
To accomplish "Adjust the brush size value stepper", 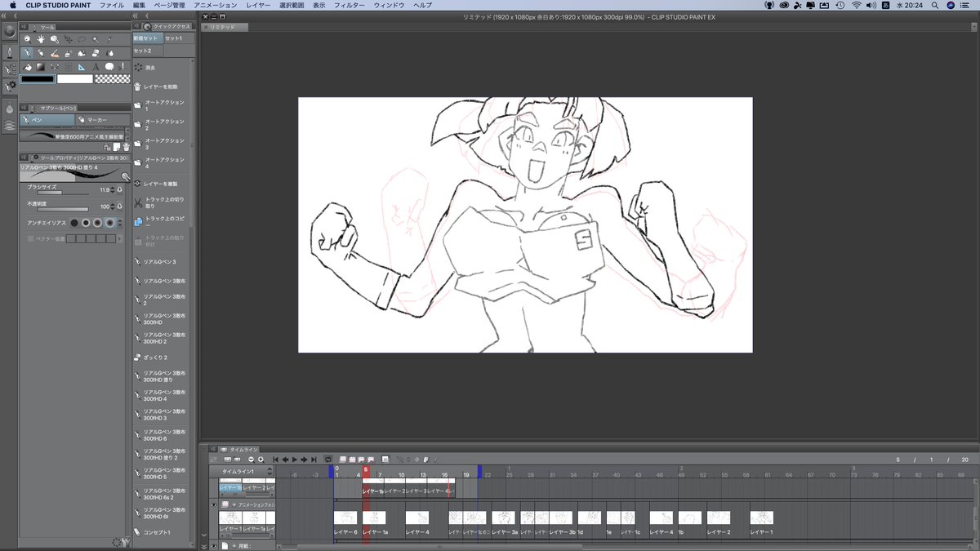I will coord(113,189).
